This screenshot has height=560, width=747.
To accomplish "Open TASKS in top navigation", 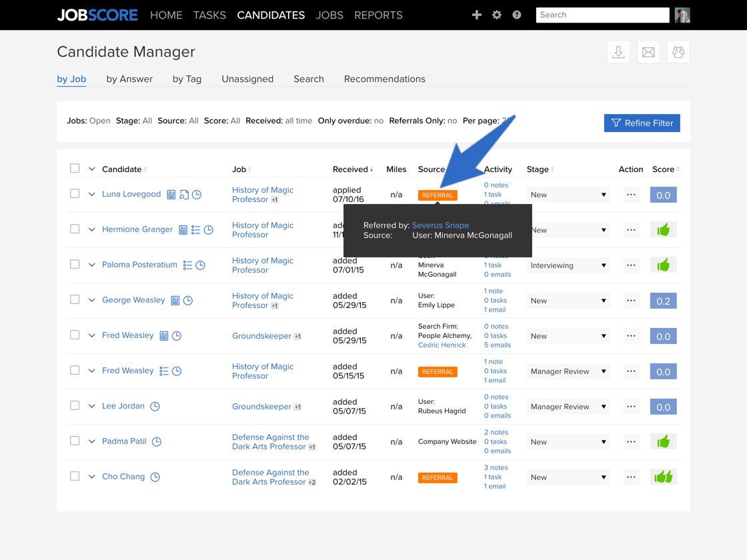I will click(x=209, y=15).
